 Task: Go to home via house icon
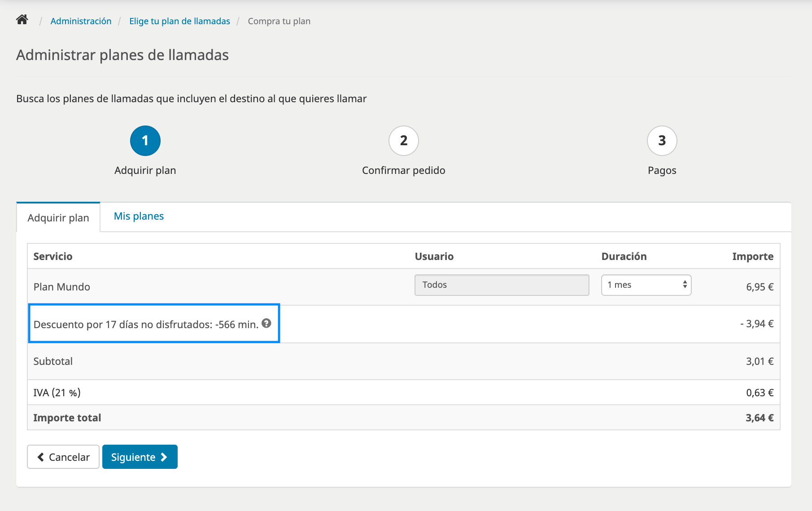point(22,20)
